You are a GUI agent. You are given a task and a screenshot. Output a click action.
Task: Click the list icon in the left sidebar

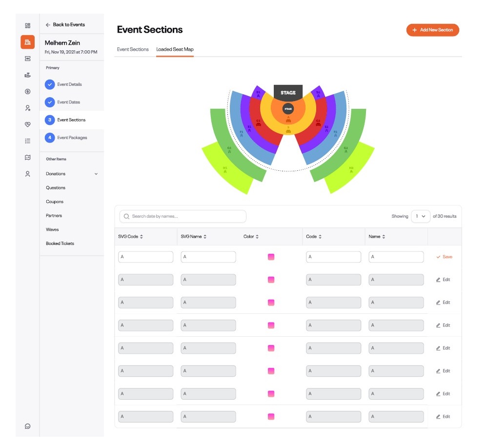(x=27, y=140)
